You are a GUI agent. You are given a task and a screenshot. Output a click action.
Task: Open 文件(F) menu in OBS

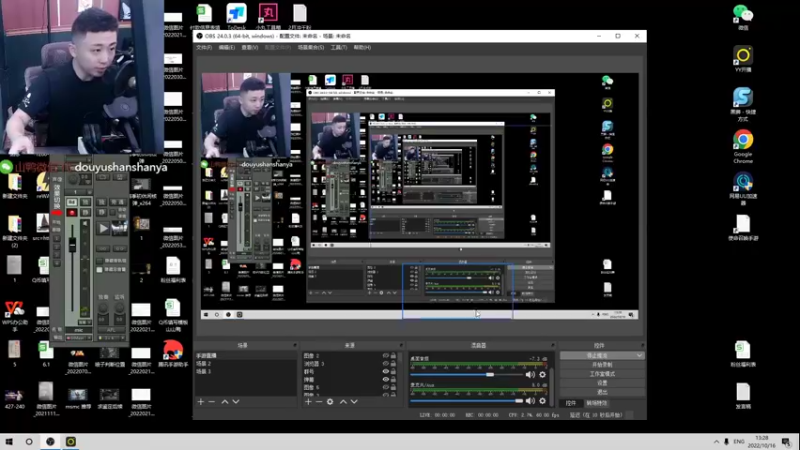point(204,47)
